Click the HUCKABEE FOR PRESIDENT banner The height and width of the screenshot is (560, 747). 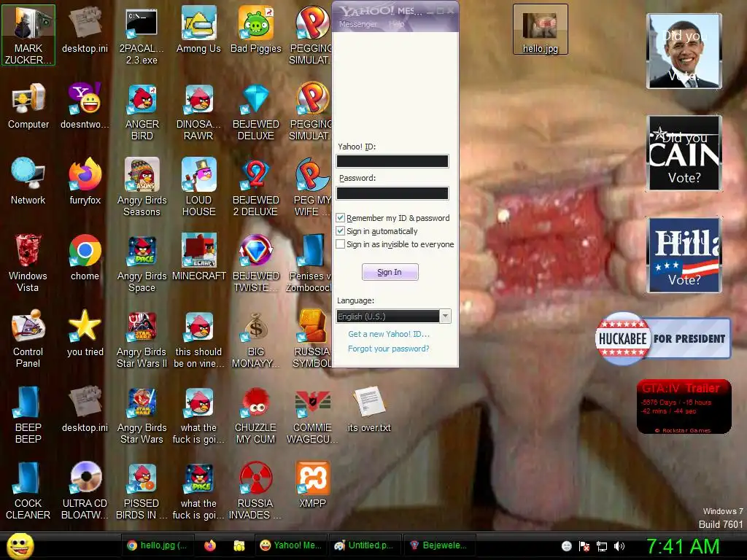pos(662,338)
